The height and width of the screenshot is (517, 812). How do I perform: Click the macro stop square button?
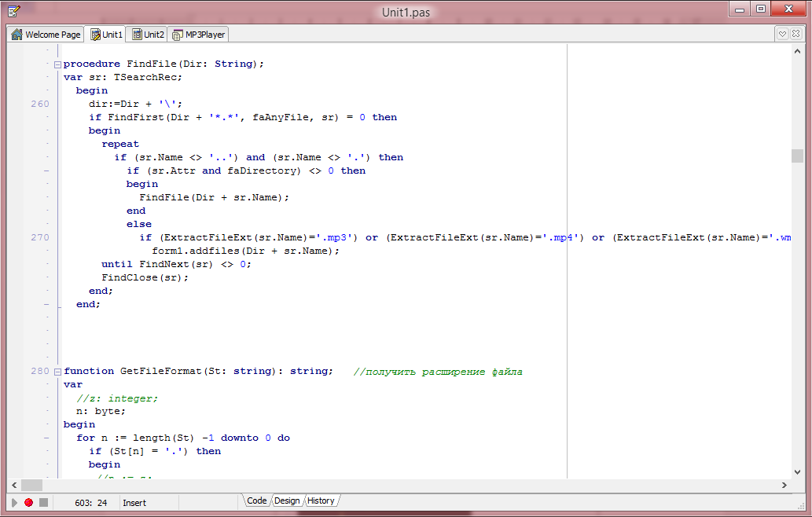[43, 502]
